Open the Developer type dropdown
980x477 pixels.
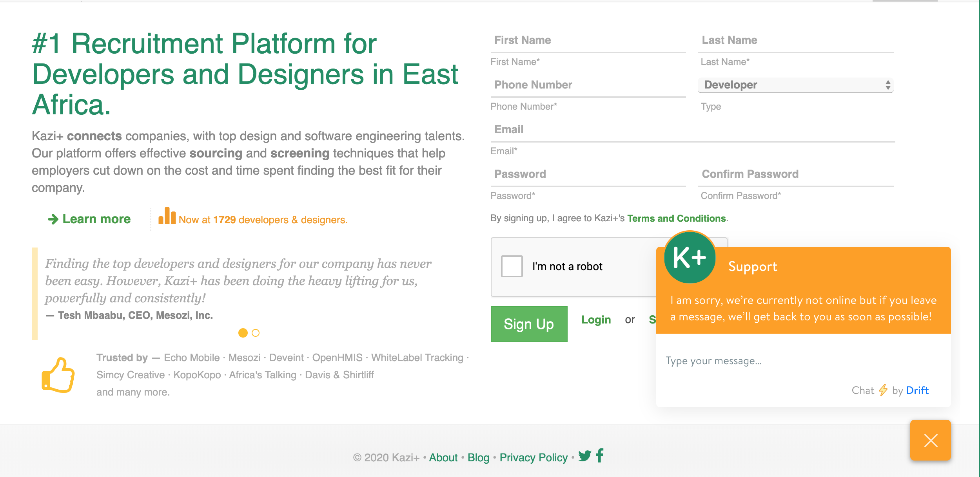click(796, 85)
